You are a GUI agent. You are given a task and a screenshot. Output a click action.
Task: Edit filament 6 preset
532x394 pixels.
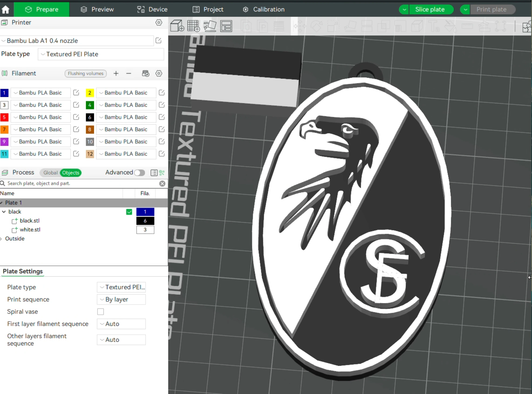coord(162,117)
